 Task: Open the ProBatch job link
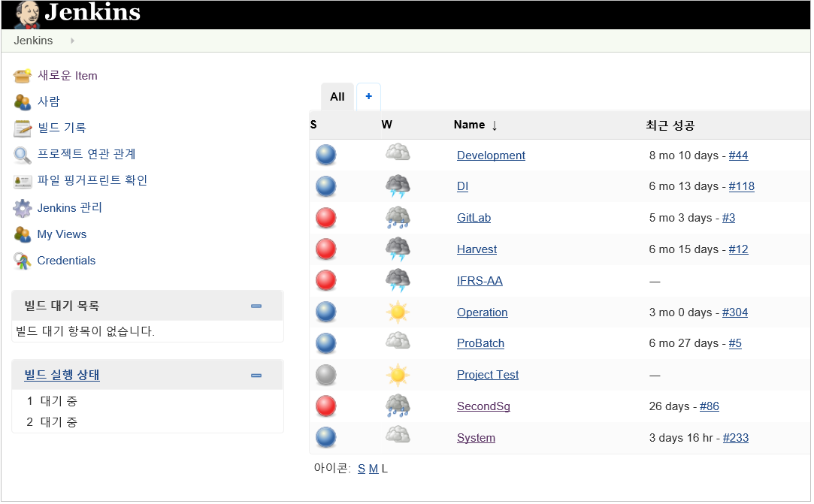(481, 343)
